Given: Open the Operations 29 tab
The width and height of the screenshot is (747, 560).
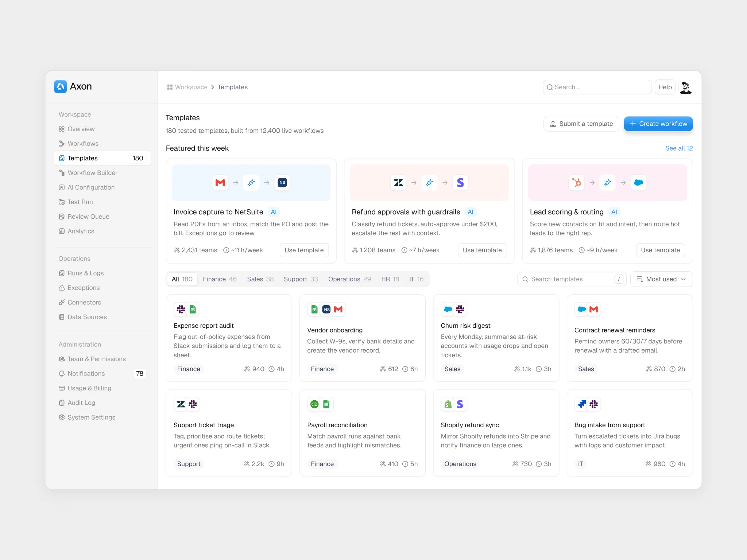Looking at the screenshot, I should 349,279.
